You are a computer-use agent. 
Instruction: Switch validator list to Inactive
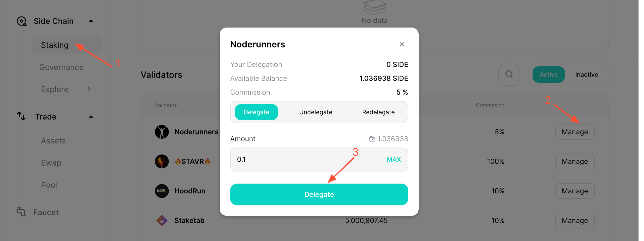click(586, 75)
